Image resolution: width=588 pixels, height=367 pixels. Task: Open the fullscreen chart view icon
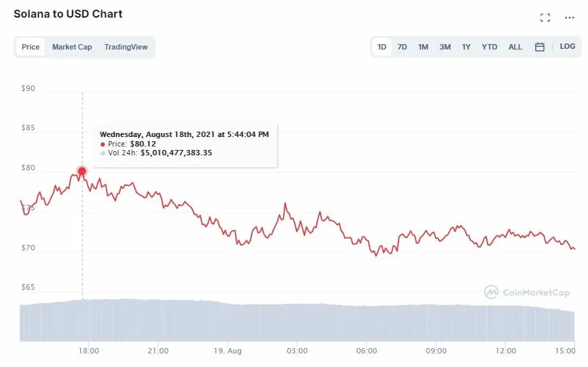click(545, 17)
